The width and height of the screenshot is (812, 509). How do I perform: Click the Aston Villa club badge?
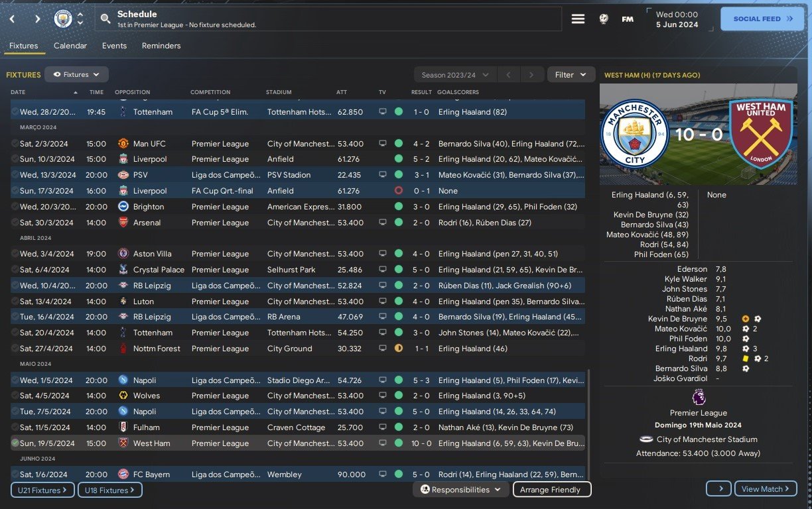point(123,254)
